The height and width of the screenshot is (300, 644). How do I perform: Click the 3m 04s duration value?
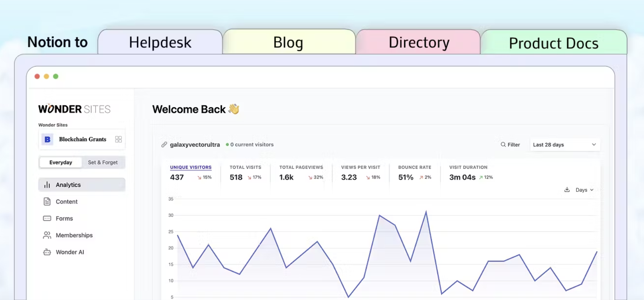462,177
